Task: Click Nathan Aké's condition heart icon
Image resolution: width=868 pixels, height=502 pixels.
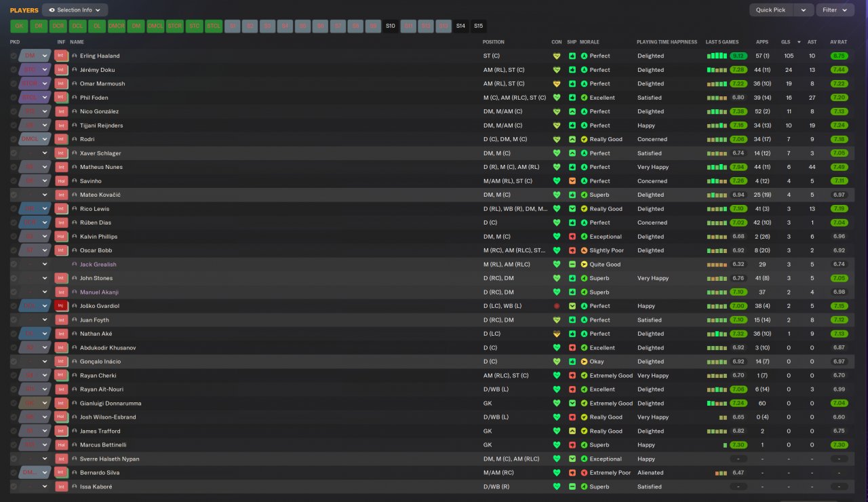Action: pos(557,334)
